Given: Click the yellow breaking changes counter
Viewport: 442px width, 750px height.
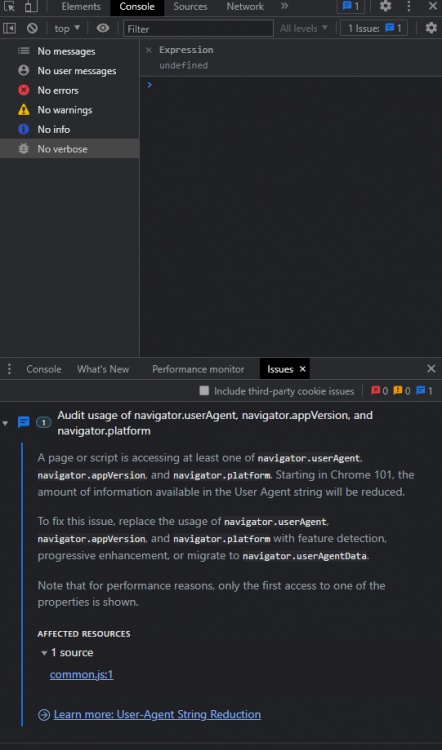Looking at the screenshot, I should [402, 391].
